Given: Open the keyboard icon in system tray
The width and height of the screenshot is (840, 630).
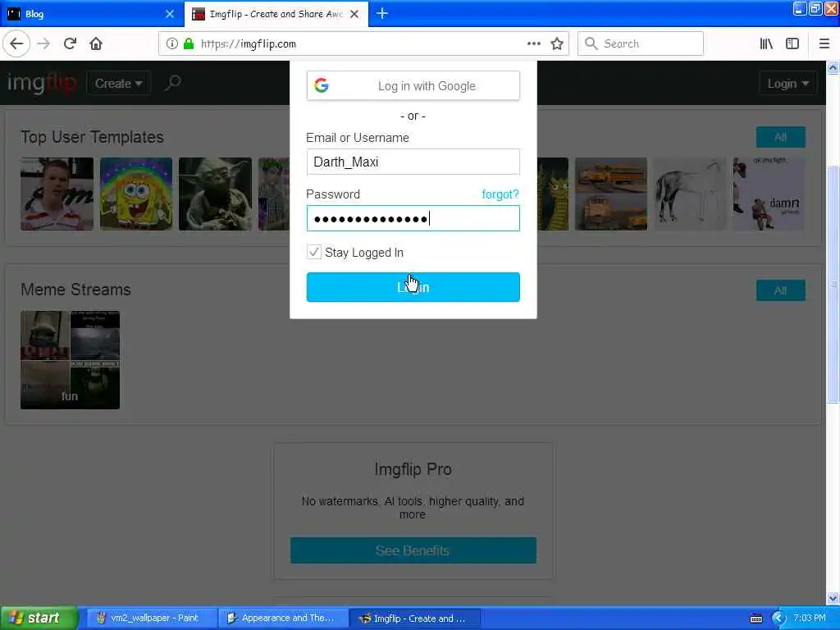Looking at the screenshot, I should point(756,619).
